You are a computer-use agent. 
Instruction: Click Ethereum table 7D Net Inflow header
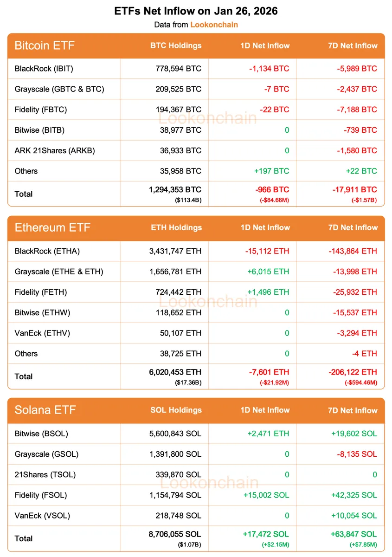click(x=353, y=227)
